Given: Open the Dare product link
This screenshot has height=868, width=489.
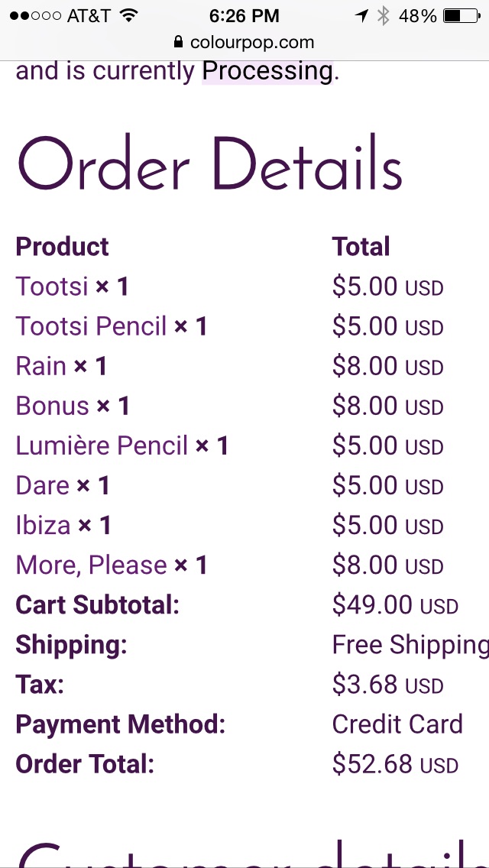Looking at the screenshot, I should click(x=43, y=485).
